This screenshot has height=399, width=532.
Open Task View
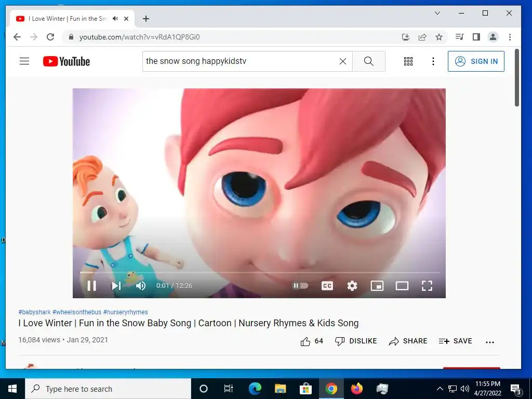click(x=229, y=389)
